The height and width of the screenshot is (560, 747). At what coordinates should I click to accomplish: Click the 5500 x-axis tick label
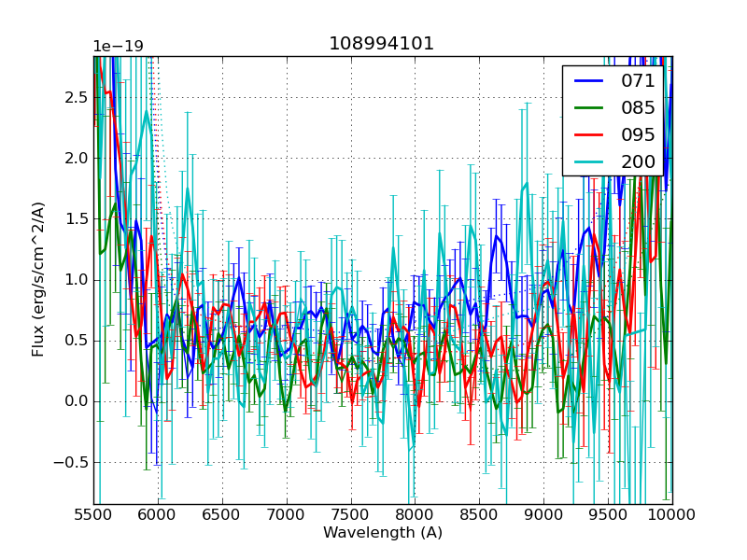[x=93, y=514]
